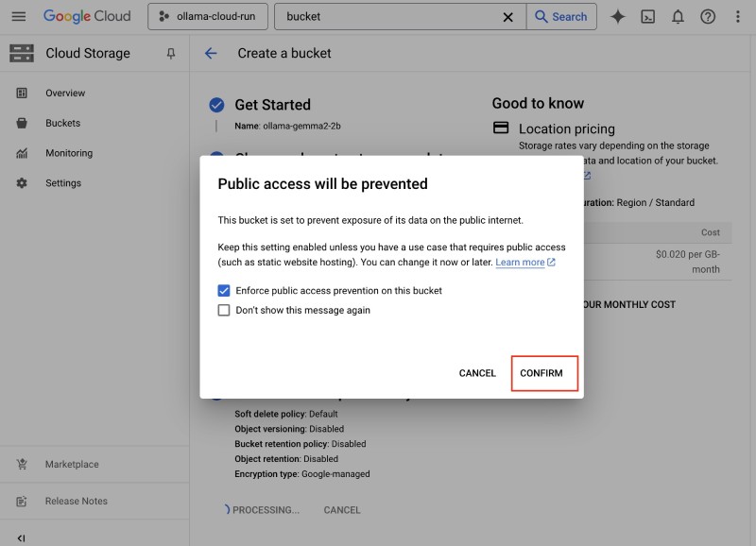Viewport: 756px width, 546px height.
Task: Click the CONFIRM button in dialog
Action: click(541, 373)
